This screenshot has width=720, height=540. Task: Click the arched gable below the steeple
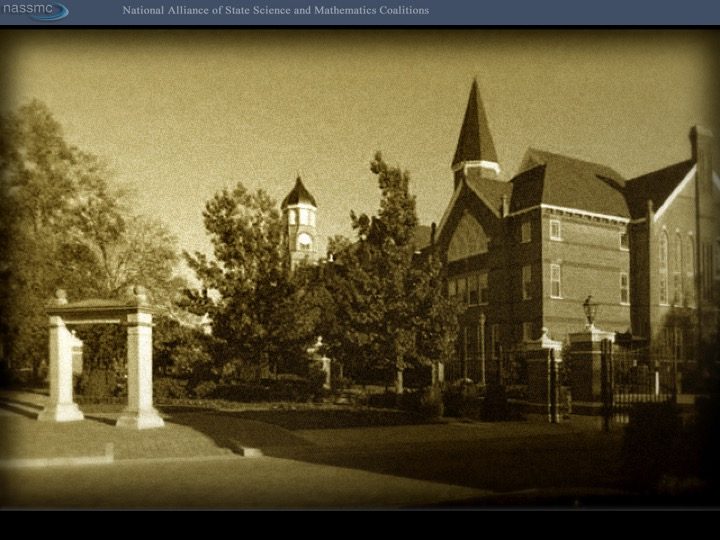[468, 235]
